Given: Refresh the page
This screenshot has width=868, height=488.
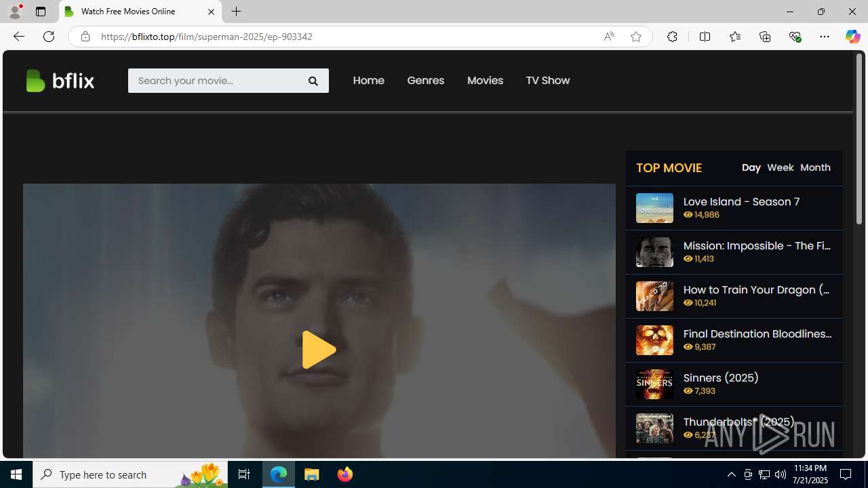Looking at the screenshot, I should click(49, 37).
